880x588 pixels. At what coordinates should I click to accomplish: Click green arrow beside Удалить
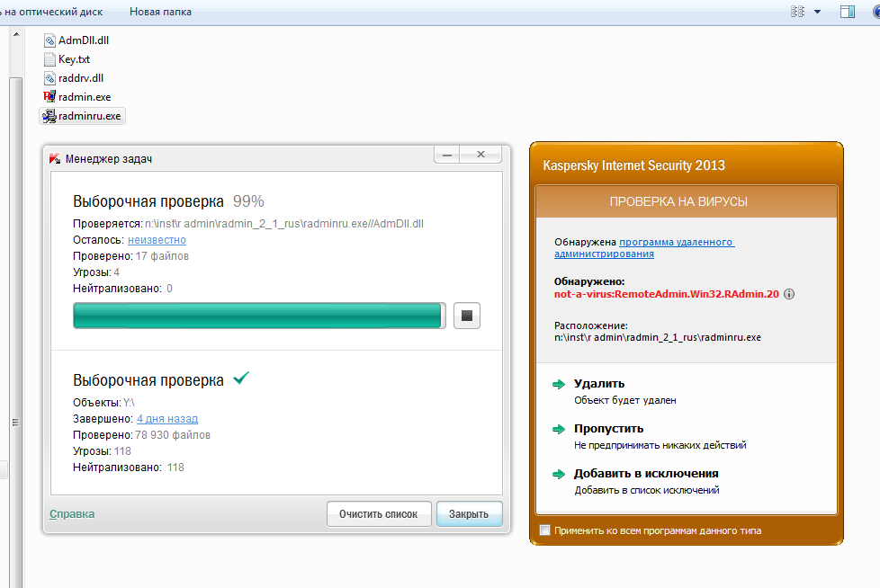(559, 385)
